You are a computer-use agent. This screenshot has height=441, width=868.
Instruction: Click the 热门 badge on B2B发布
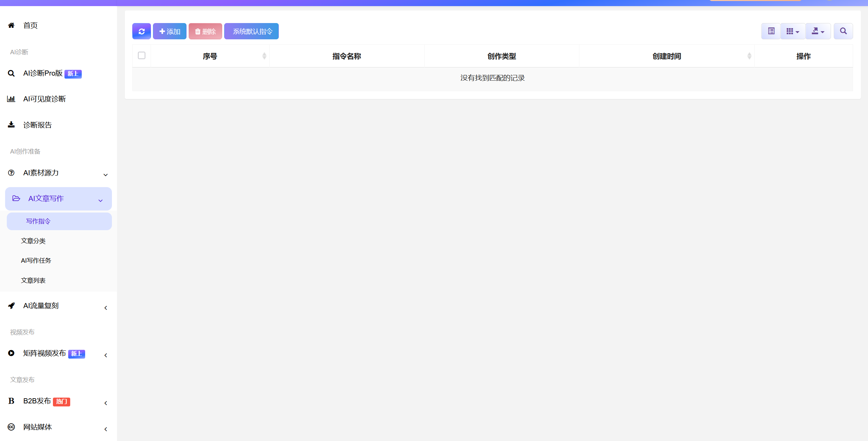click(x=61, y=402)
